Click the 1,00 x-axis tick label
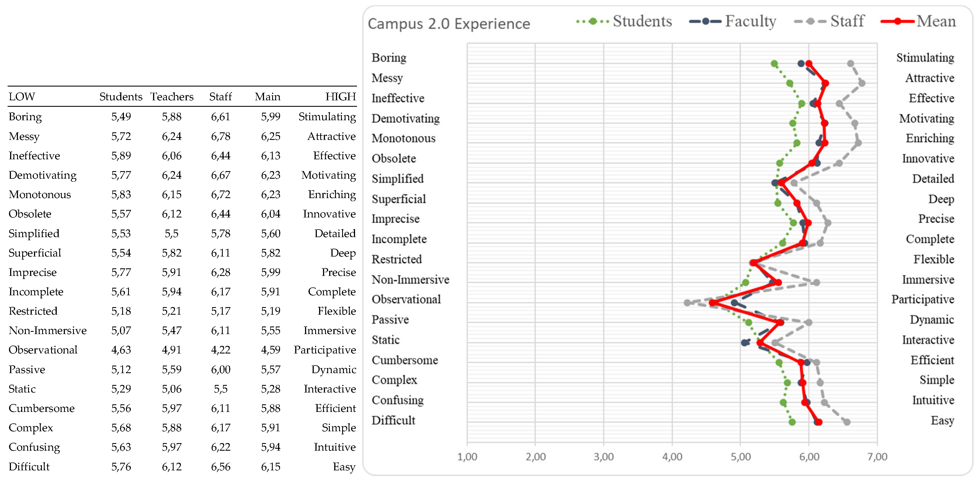Viewport: 980px width, 483px height. (x=467, y=456)
